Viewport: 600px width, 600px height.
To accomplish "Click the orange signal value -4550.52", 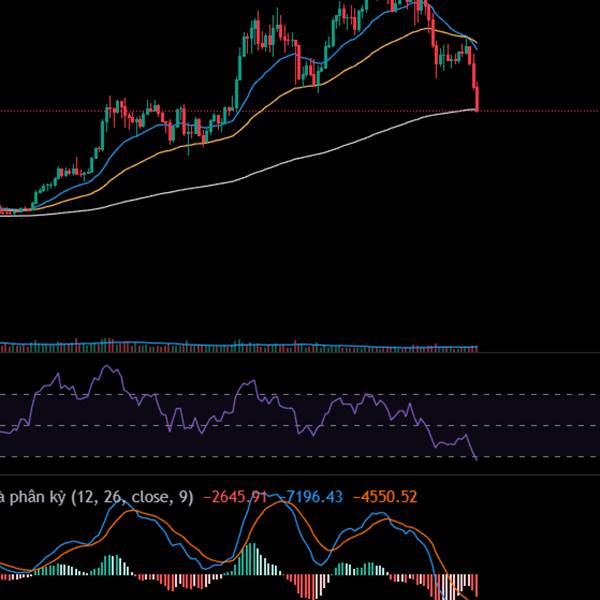I will pos(385,497).
